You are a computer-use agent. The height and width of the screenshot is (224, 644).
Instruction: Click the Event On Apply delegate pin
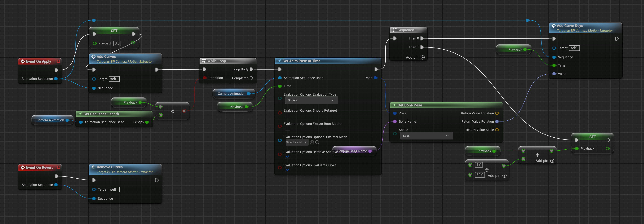tap(58, 61)
